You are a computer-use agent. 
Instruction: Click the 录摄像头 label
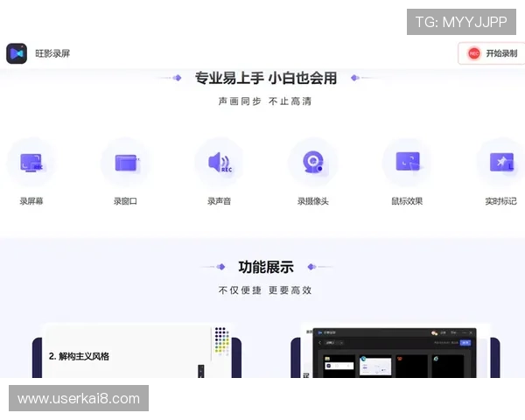point(313,201)
